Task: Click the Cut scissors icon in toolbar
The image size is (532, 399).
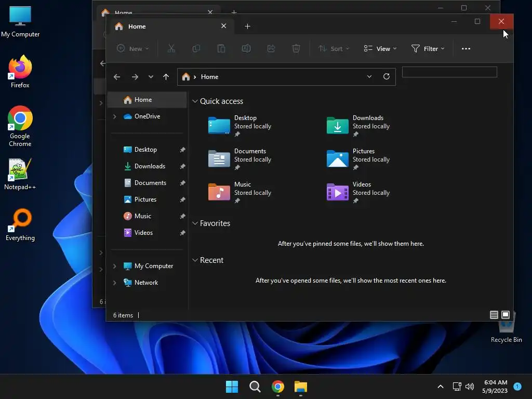Action: pyautogui.click(x=171, y=48)
